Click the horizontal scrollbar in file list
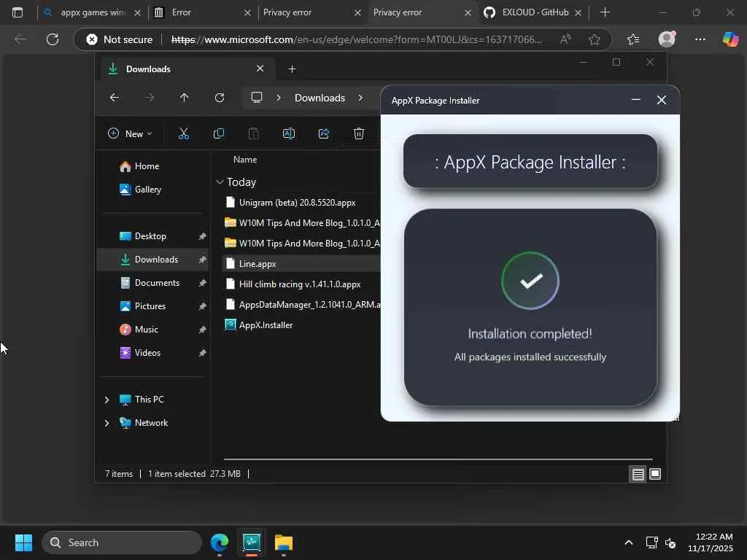Viewport: 747px width, 560px height. tap(438, 459)
